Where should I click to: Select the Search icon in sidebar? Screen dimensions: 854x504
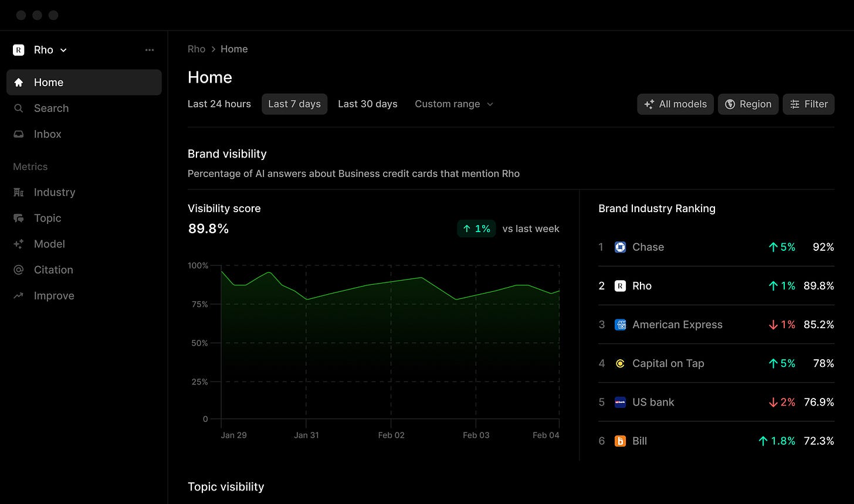point(18,108)
